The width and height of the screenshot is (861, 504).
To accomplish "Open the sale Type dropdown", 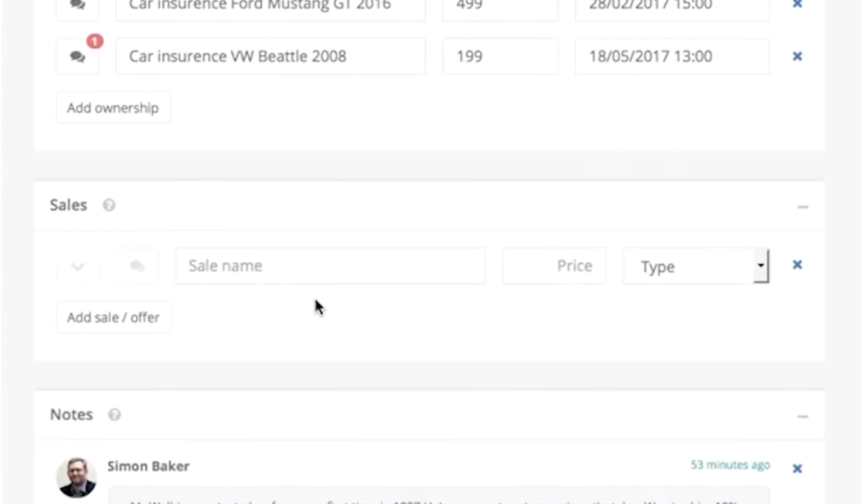I will pos(696,266).
